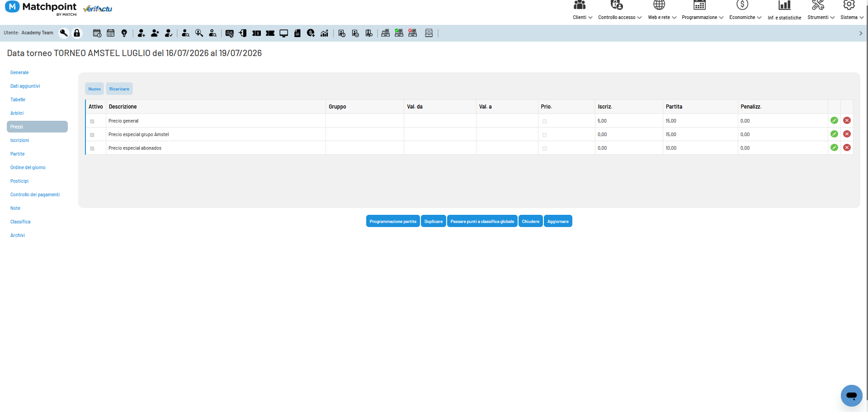Screen dimensions: 868x412
Task: Edit the Precio especial grupo Amstel row
Action: 834,134
